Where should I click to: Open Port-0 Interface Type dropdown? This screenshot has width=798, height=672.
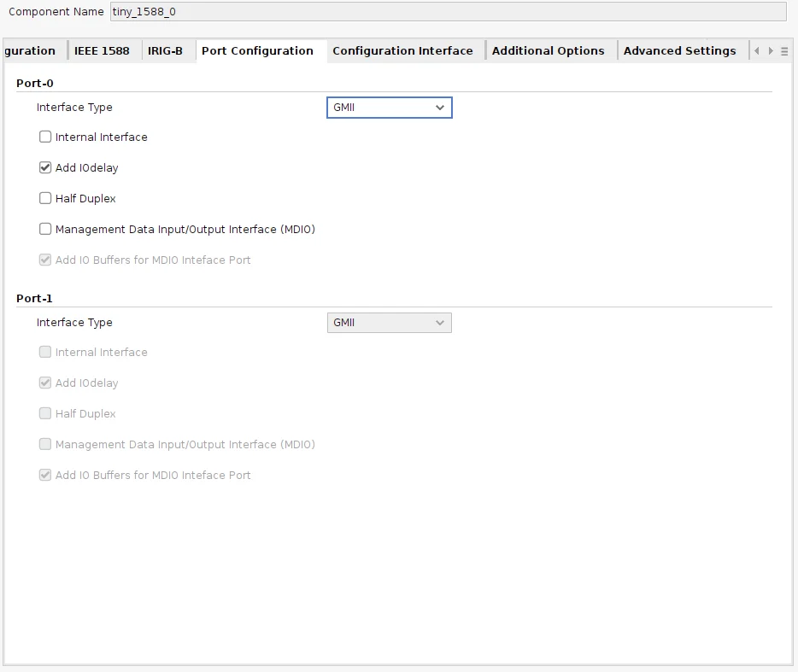click(389, 108)
